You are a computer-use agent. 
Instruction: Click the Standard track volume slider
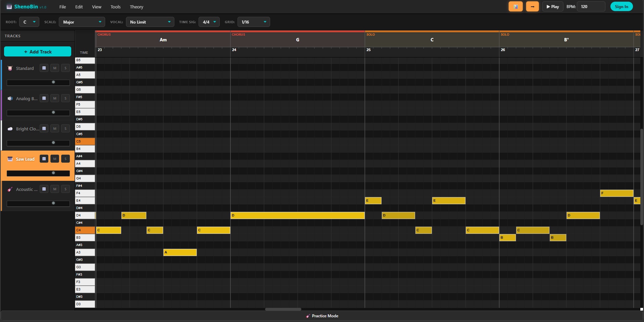(38, 82)
